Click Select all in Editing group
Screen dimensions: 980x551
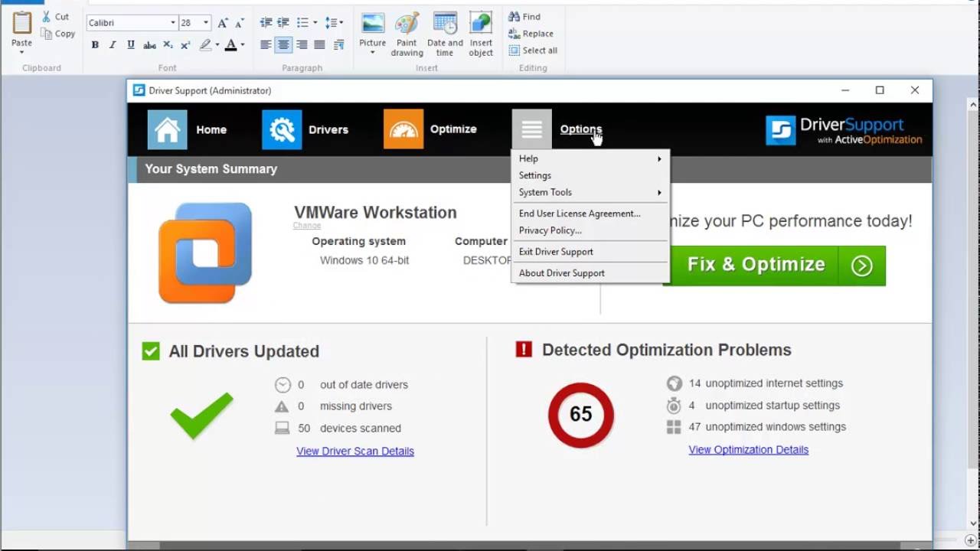point(533,51)
